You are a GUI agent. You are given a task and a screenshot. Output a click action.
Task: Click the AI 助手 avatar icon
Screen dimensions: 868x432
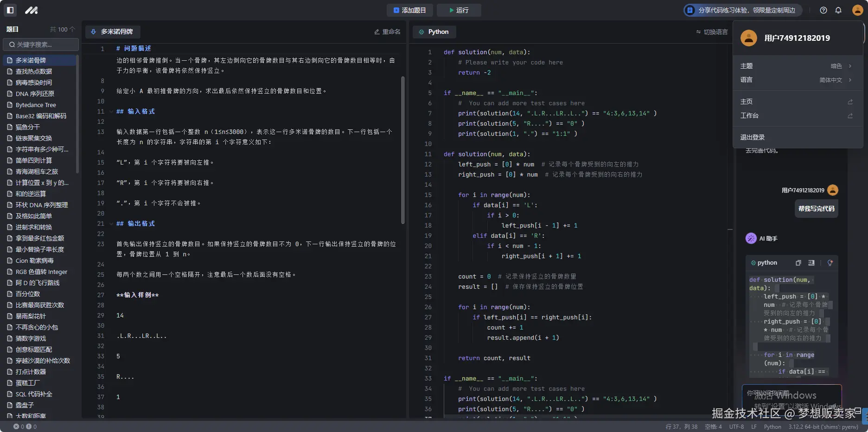point(751,238)
